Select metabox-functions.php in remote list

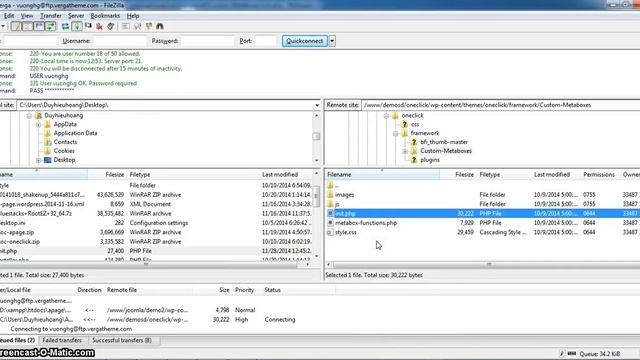click(366, 223)
